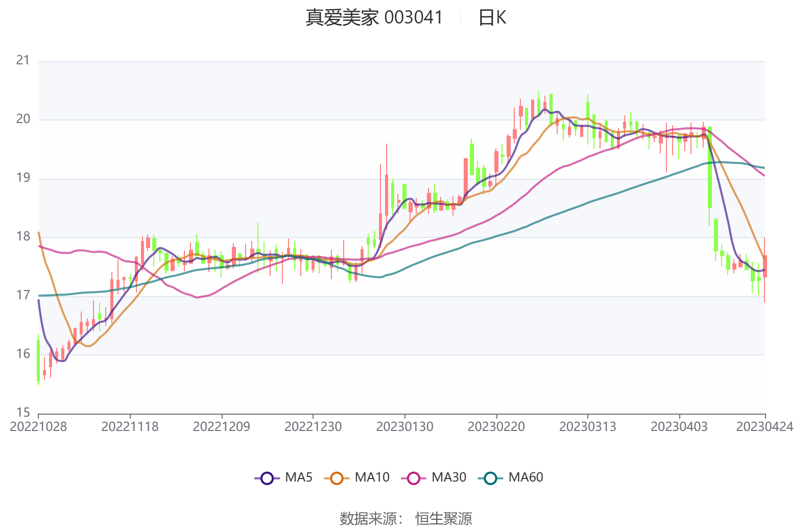
Task: Click the 20230403 date axis label
Action: click(x=679, y=427)
